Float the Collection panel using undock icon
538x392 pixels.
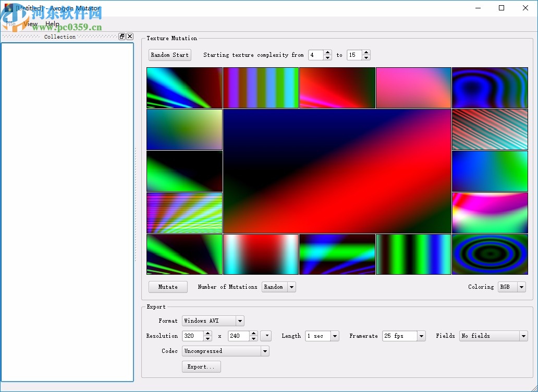pos(122,36)
